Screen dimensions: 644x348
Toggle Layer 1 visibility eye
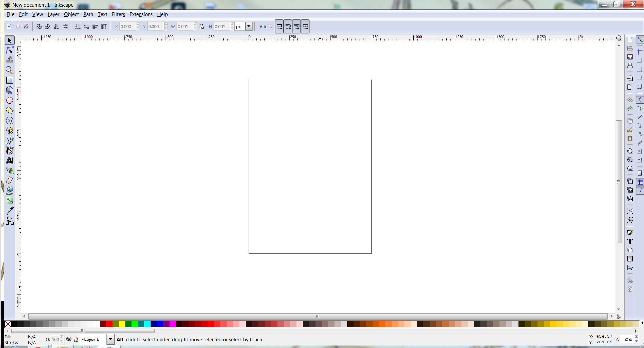(69, 339)
